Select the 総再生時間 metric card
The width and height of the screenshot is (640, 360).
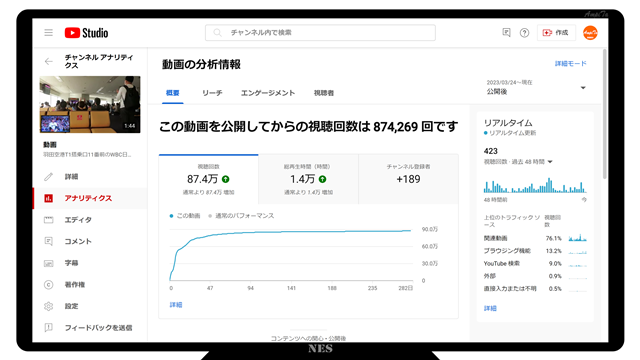coord(308,179)
